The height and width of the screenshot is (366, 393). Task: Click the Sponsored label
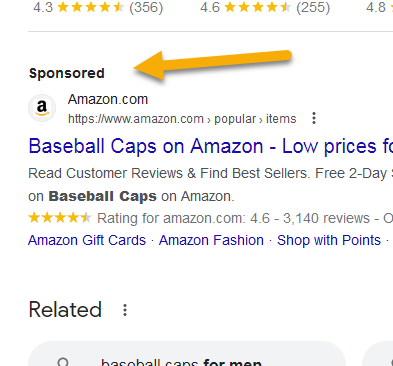click(x=67, y=73)
